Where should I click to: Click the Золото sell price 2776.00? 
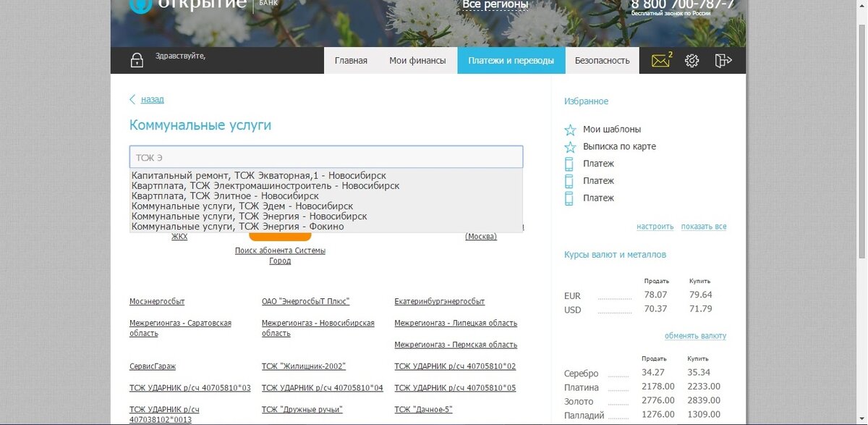coord(658,401)
